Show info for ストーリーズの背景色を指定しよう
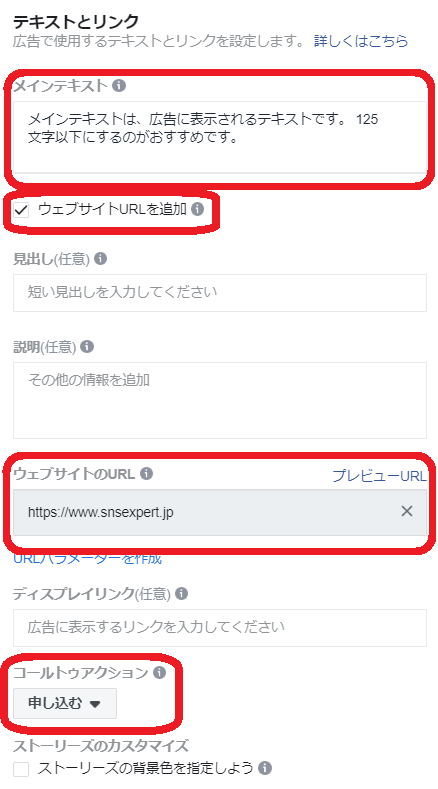The height and width of the screenshot is (789, 438). click(265, 768)
